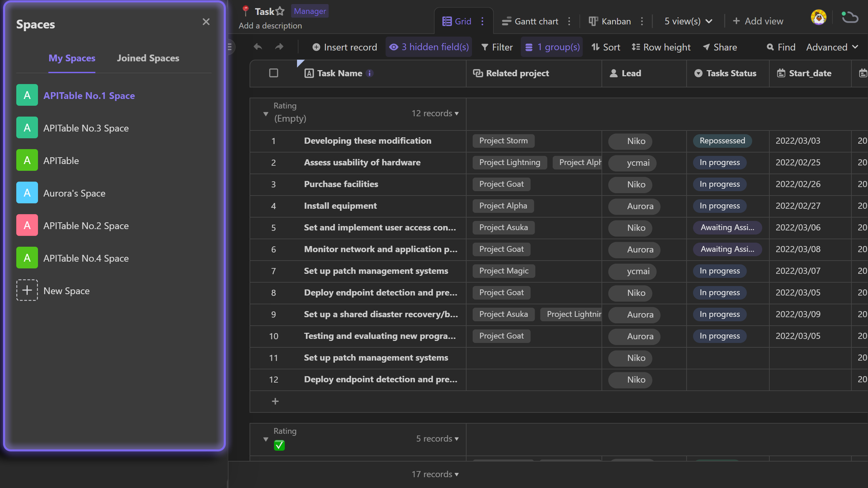Switch to My Spaces tab

72,58
